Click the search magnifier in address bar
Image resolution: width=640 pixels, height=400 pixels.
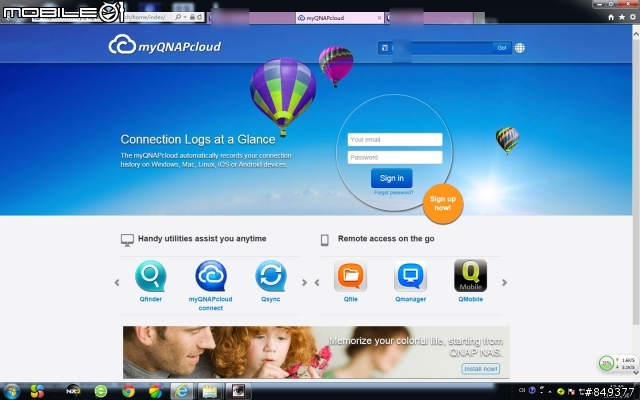click(178, 17)
